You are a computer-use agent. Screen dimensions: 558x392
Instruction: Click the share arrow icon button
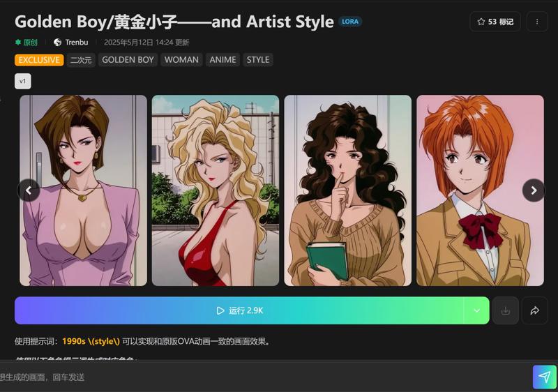534,310
